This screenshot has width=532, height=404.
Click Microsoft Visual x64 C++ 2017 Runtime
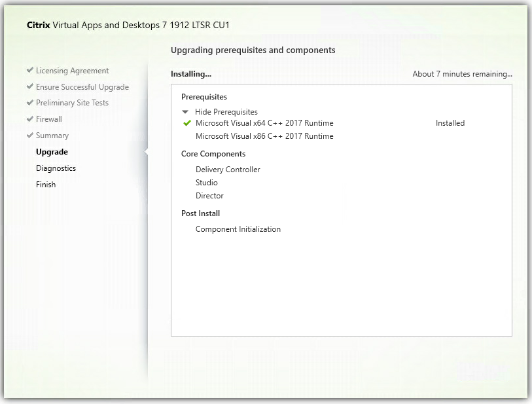(264, 123)
